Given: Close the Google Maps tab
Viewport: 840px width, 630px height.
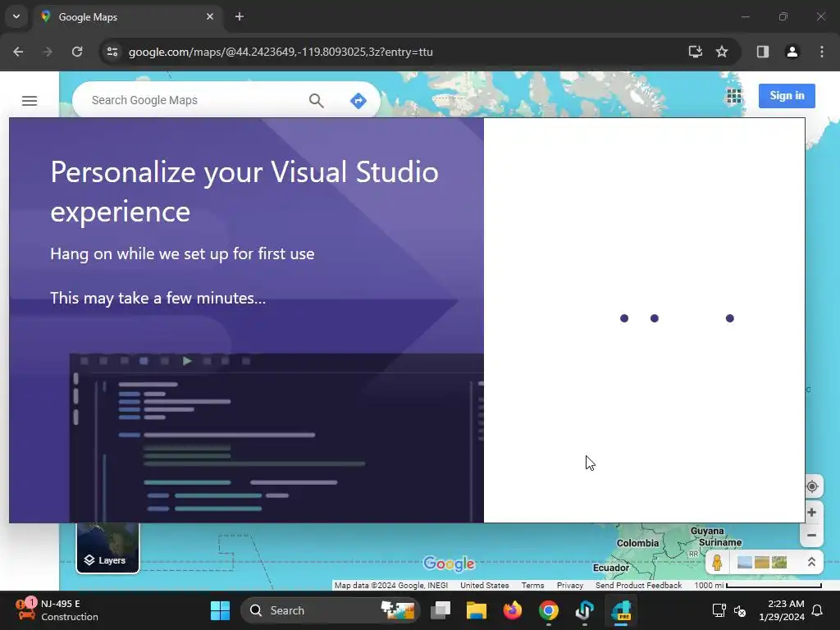Looking at the screenshot, I should click(209, 16).
